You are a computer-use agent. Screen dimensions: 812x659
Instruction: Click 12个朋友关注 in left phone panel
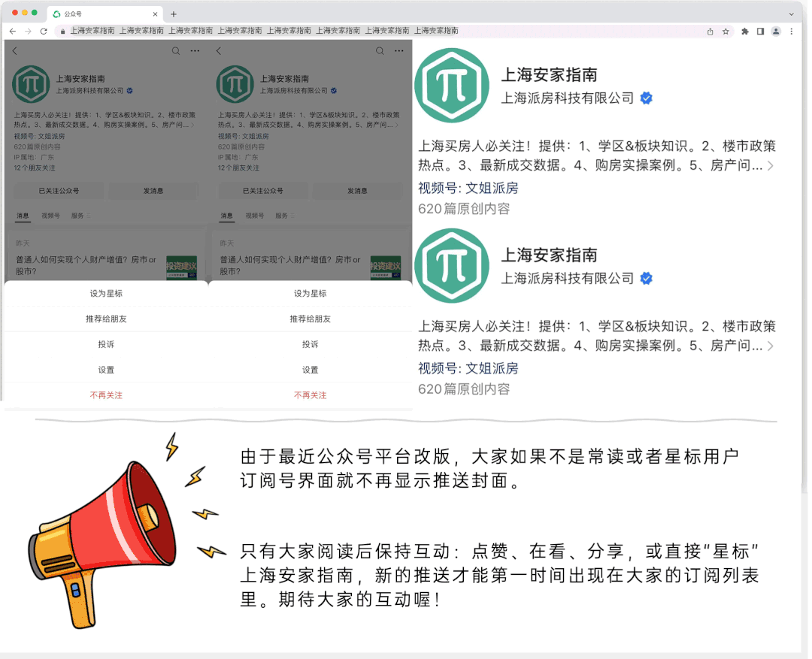tap(35, 168)
